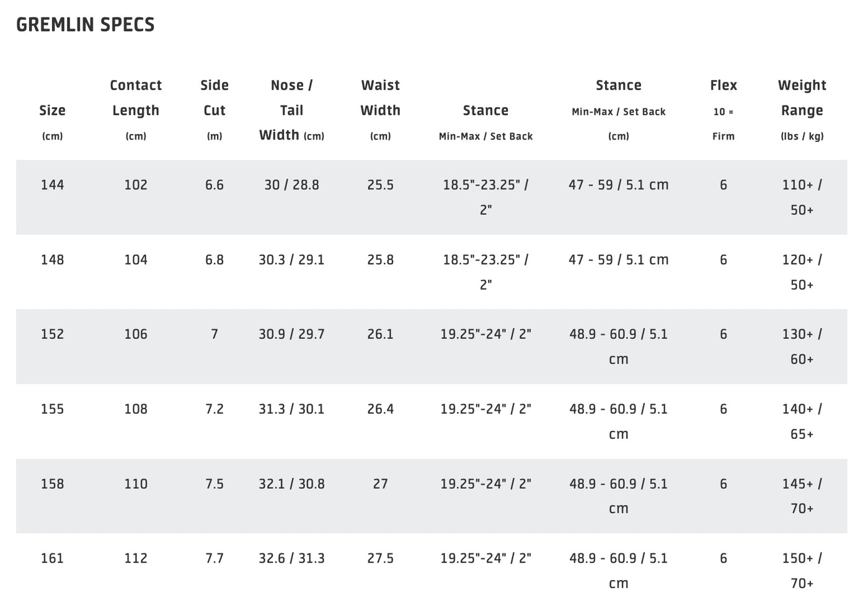Select the 32.6 / 31.3 nose tail value

click(x=291, y=558)
